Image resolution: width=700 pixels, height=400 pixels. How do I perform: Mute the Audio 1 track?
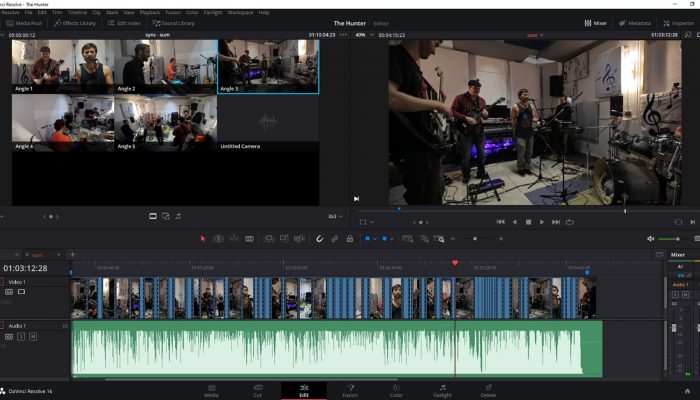tap(33, 336)
